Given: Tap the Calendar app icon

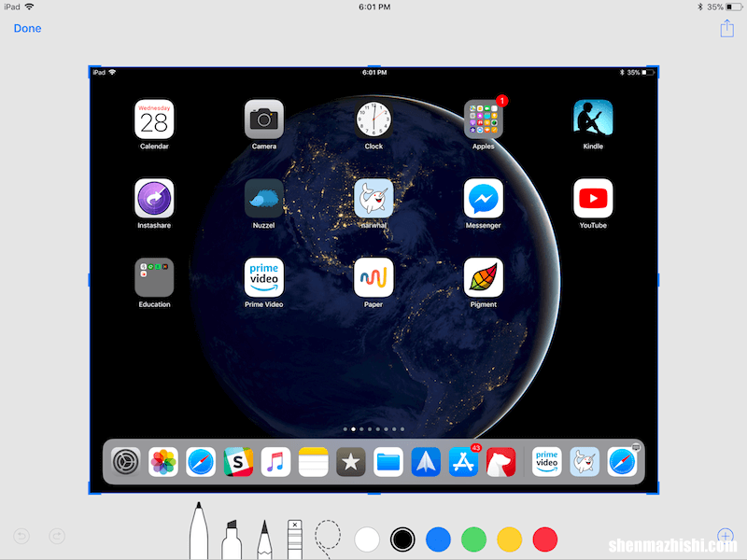Looking at the screenshot, I should pyautogui.click(x=154, y=119).
